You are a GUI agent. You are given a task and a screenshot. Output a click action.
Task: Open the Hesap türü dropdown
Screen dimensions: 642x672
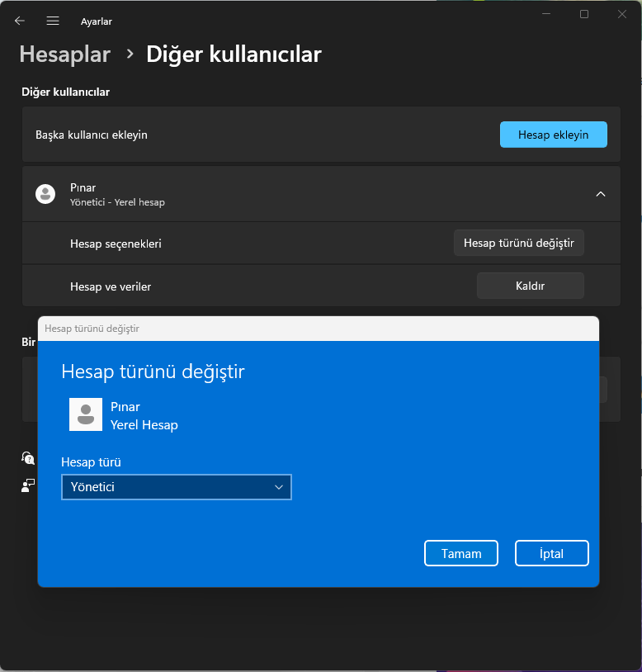177,487
